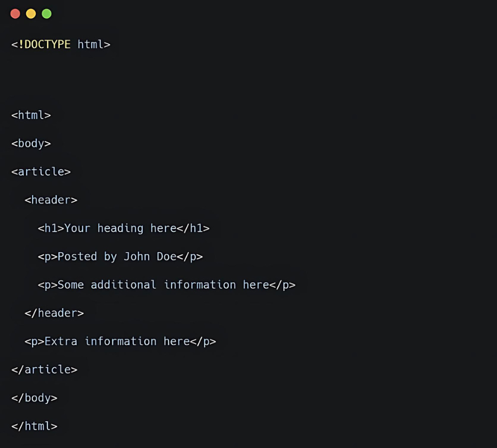Click the DOCTYPE html declaration line
This screenshot has height=448, width=497.
61,45
